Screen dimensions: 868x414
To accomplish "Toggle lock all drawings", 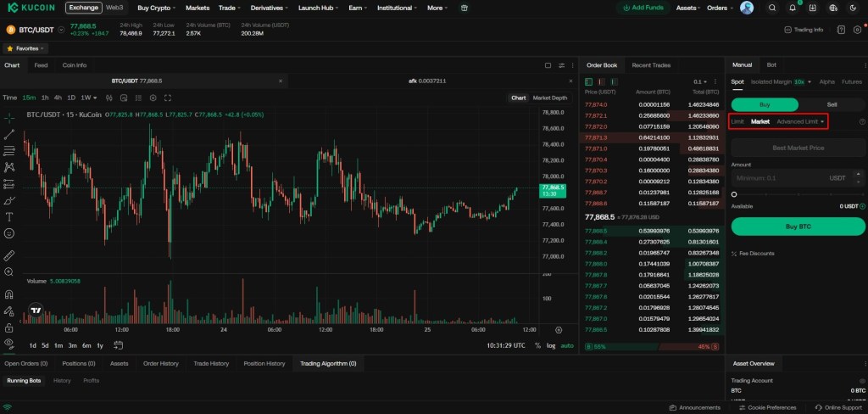I will [8, 327].
